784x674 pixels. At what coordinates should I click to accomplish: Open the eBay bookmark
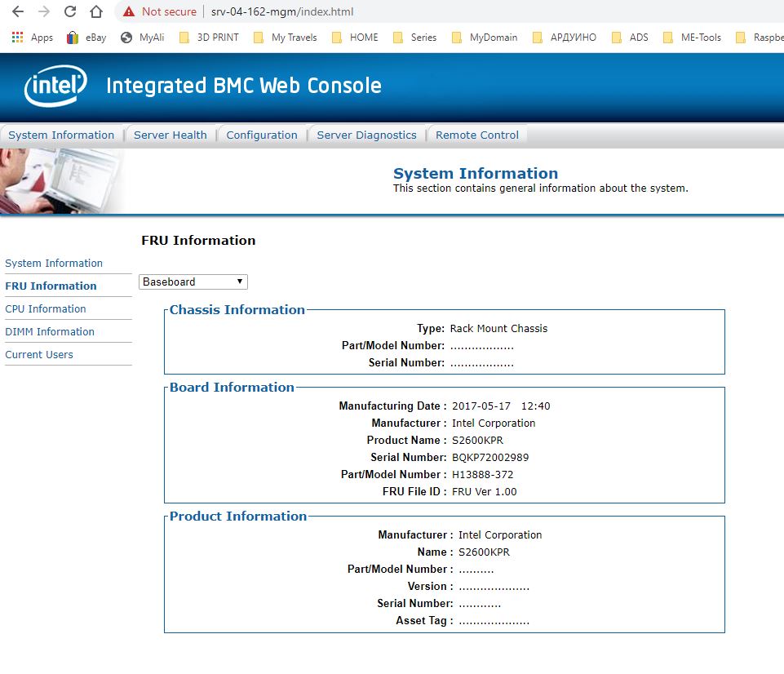[x=87, y=38]
